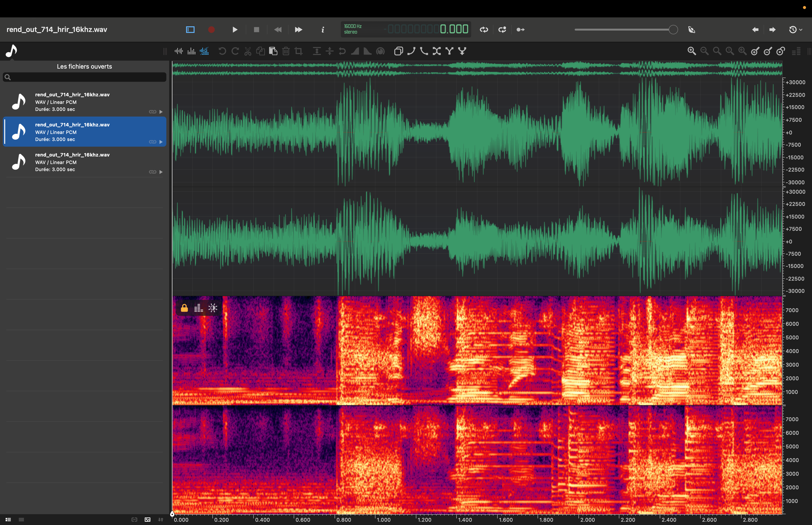The height and width of the screenshot is (525, 812).
Task: Expand third file's play arrow in list
Action: (x=161, y=172)
